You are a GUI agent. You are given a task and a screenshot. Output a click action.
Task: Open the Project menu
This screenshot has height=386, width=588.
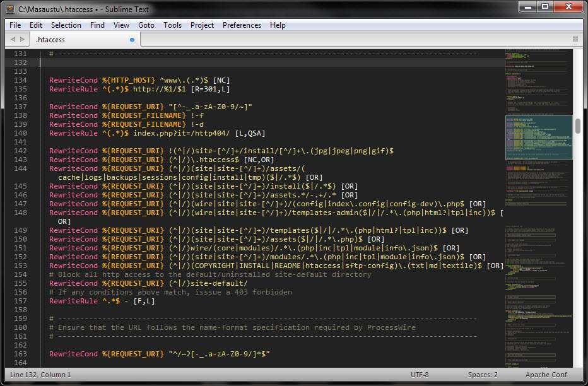tap(202, 25)
